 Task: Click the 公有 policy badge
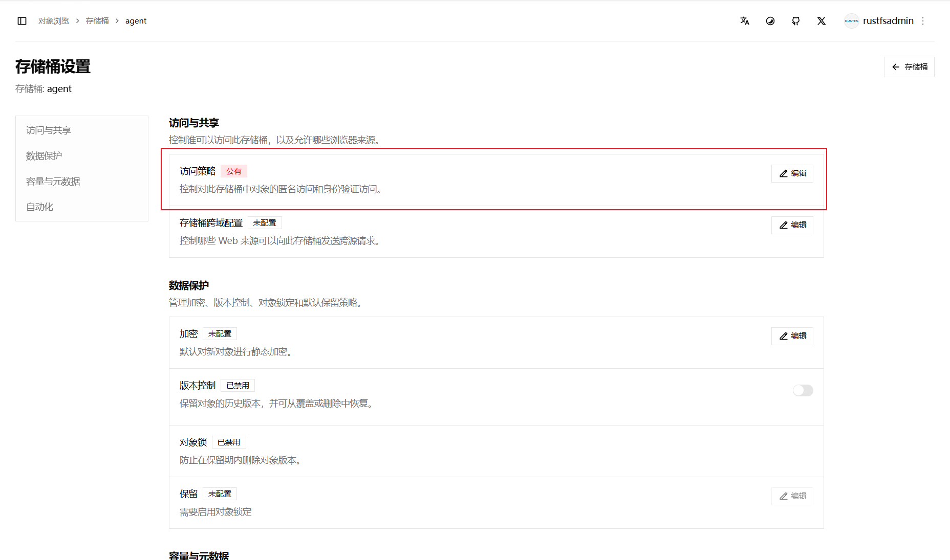point(234,171)
